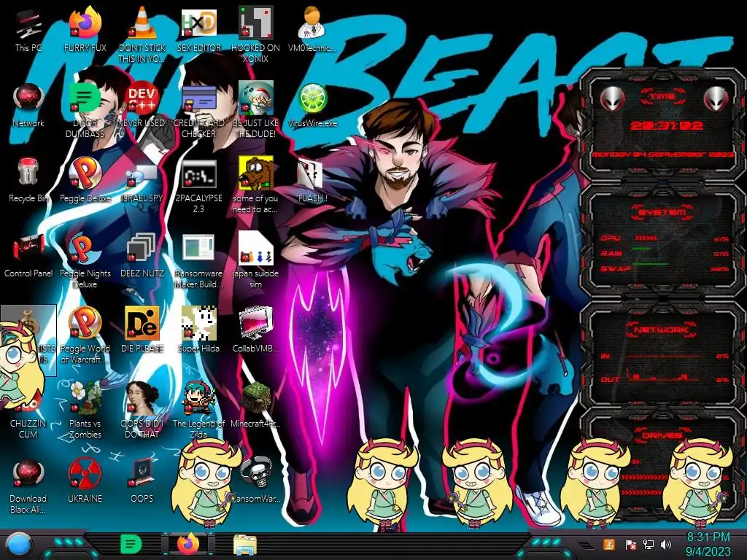Screen dimensions: 747x560
Task: Open the flag with red X tray icon
Action: pos(630,544)
